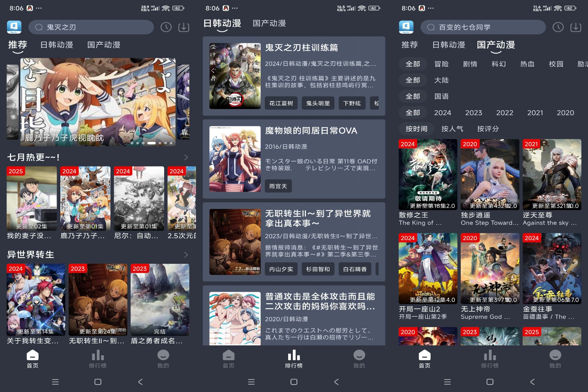The image size is (588, 392).
Task: Expand the 异世界转生 section with its arrow
Action: 186,254
